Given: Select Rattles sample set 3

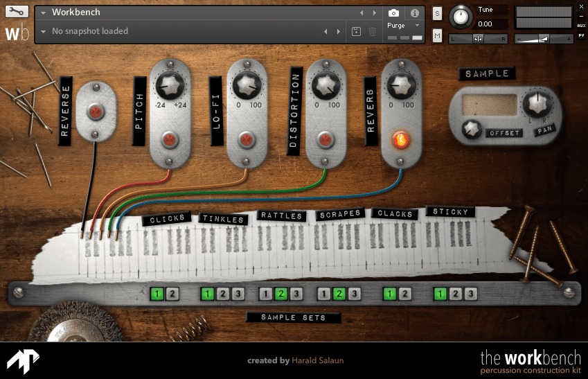Looking at the screenshot, I should [x=296, y=294].
